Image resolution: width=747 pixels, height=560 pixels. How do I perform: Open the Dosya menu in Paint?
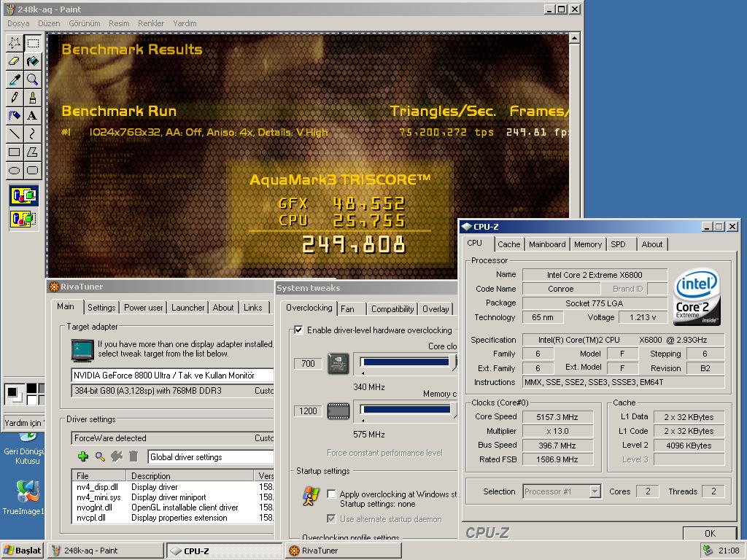tap(18, 23)
